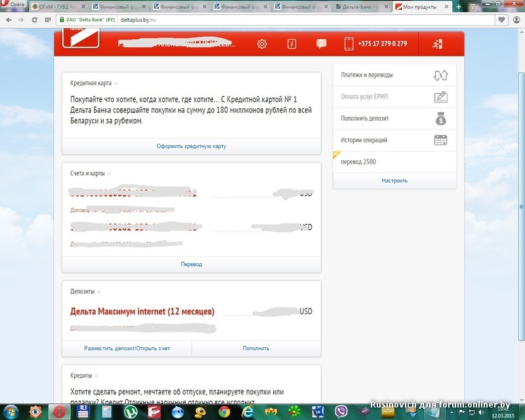Collapse the Кредиты section chevron
This screenshot has height=420, width=525.
coord(96,376)
